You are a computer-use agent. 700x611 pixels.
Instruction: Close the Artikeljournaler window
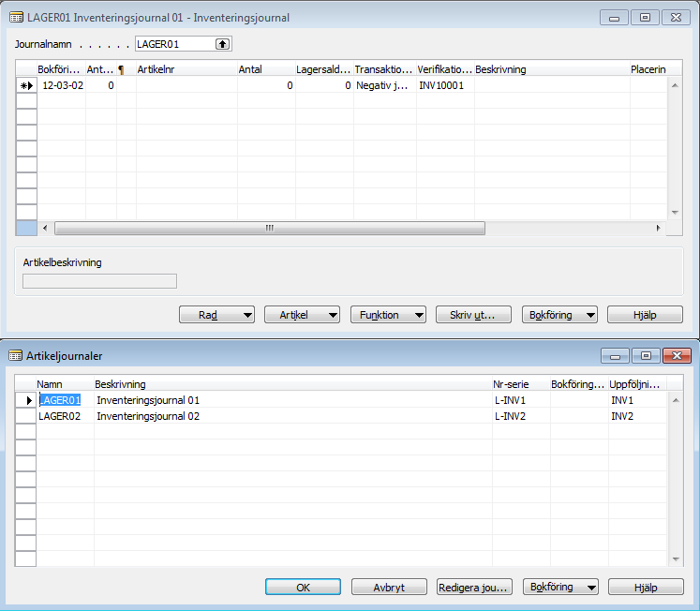pos(677,356)
